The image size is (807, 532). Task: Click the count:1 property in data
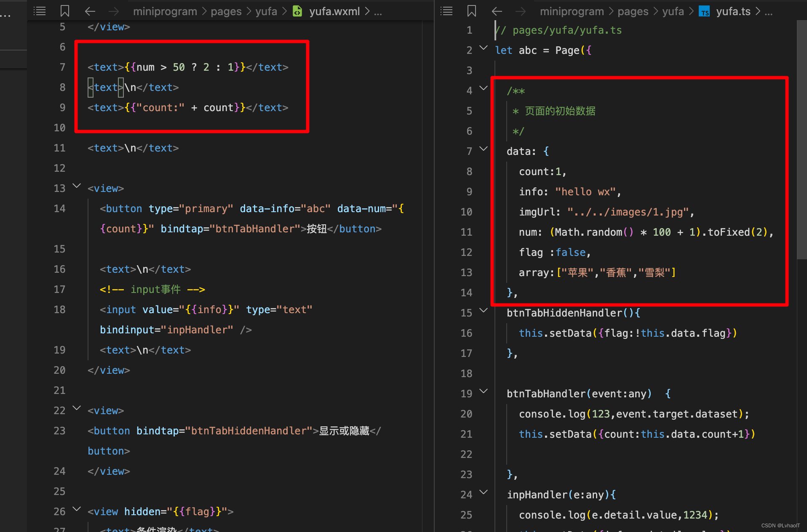[540, 171]
